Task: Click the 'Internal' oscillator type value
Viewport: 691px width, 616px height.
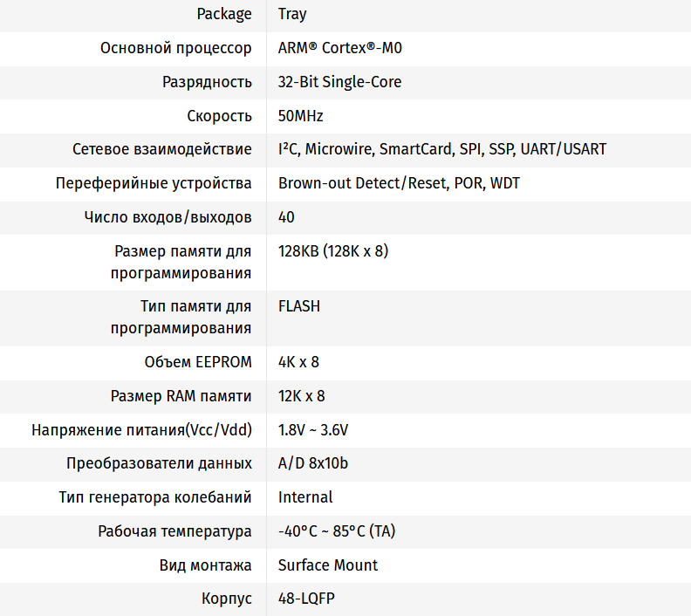Action: tap(305, 497)
